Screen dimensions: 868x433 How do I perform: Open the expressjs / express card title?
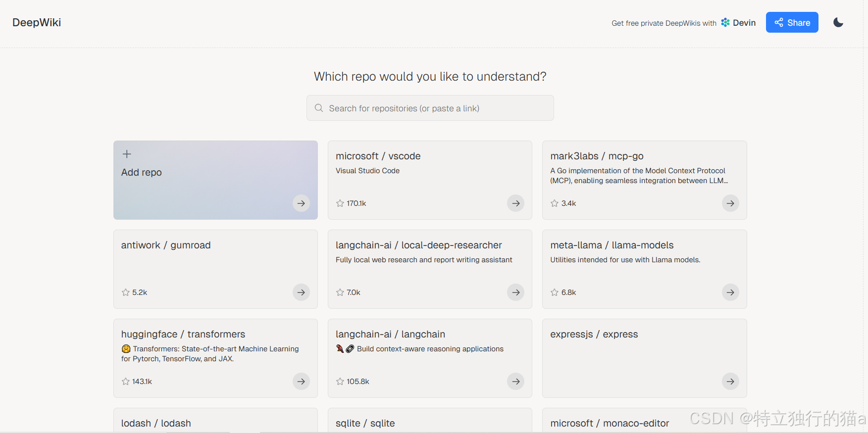coord(594,334)
